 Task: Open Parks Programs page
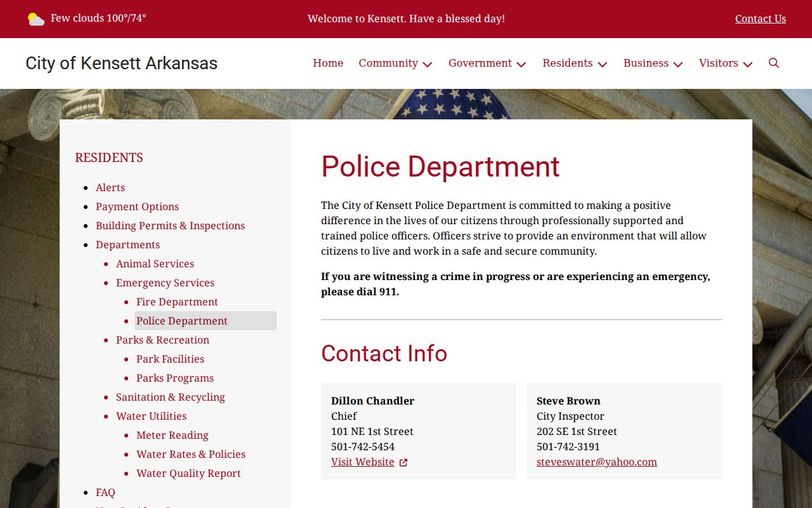coord(175,378)
